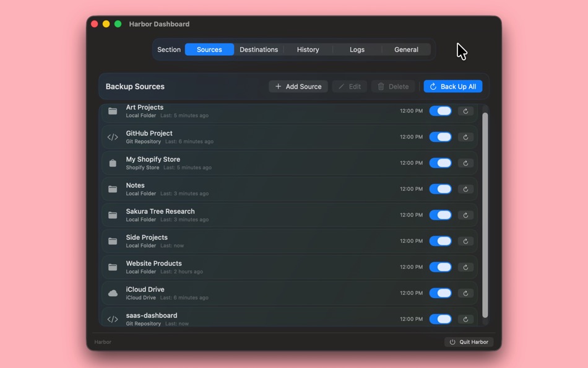Switch off the iCloud Drive toggle

point(441,293)
